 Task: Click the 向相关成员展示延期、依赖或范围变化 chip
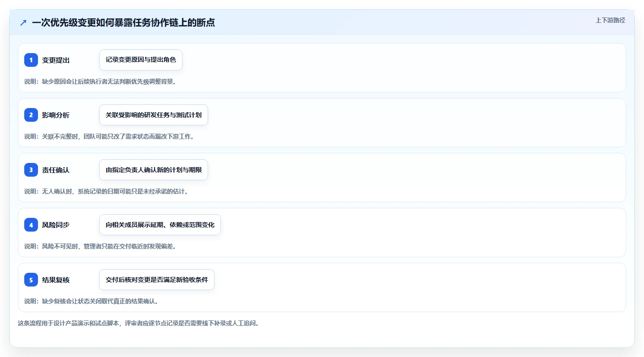click(x=160, y=225)
